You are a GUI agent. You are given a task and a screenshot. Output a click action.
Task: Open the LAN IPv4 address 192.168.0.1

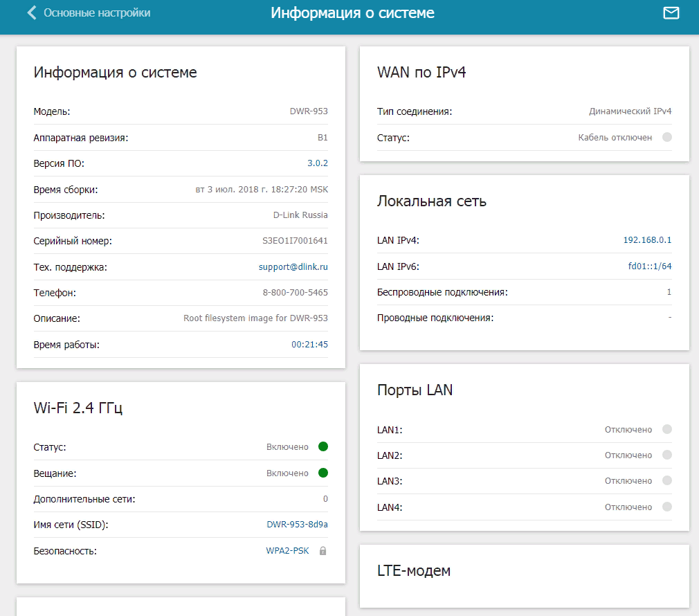tap(647, 240)
